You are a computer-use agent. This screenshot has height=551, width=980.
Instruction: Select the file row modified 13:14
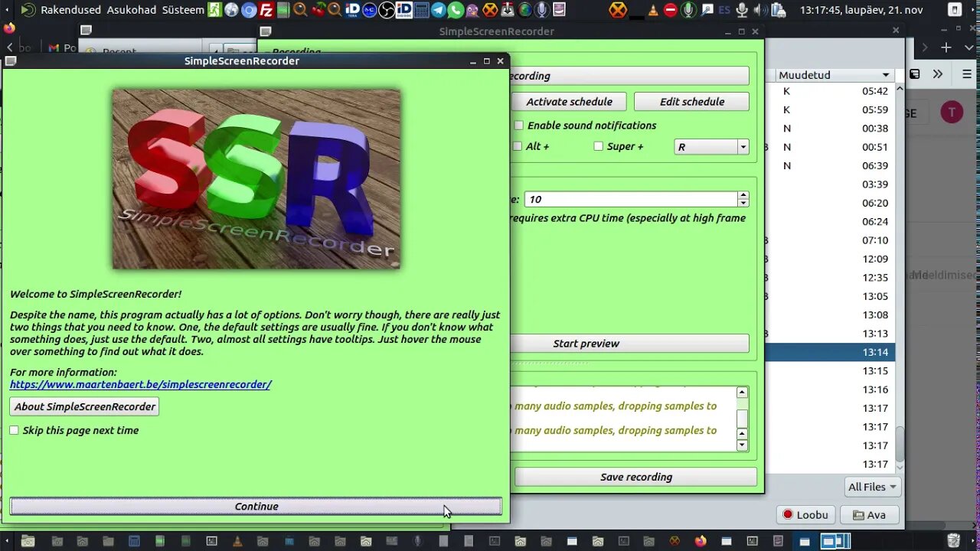(x=831, y=352)
